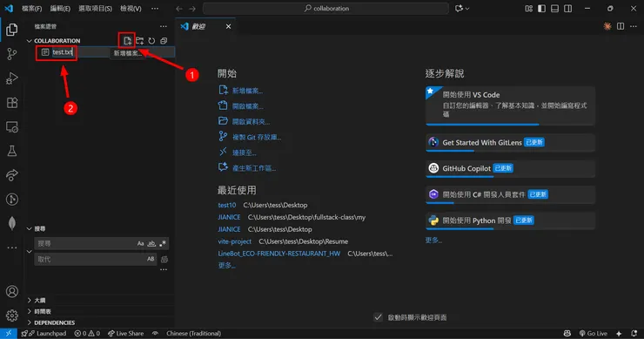Click Go Live in the status bar

pos(593,333)
